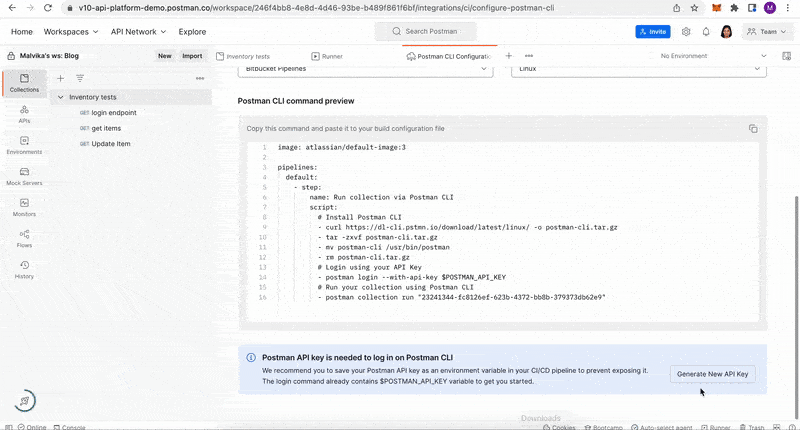Open Explore in the top navigation
800x430 pixels.
pyautogui.click(x=192, y=32)
